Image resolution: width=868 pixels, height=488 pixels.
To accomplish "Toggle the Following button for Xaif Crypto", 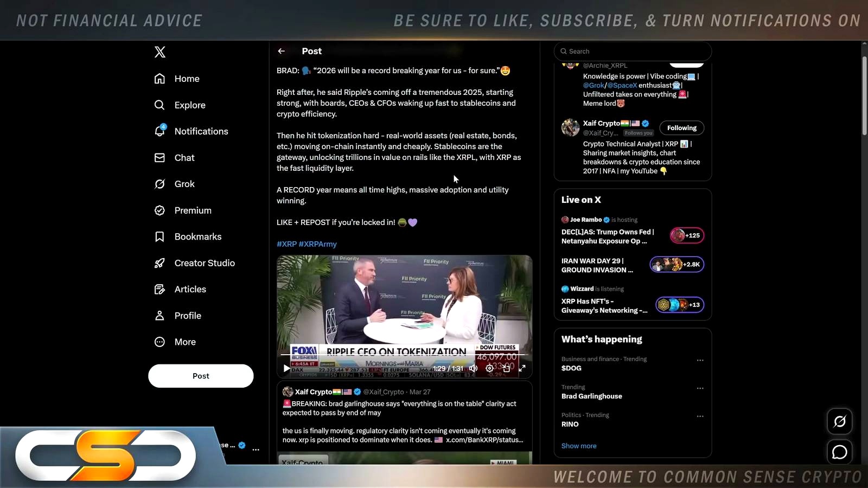I will pos(681,128).
